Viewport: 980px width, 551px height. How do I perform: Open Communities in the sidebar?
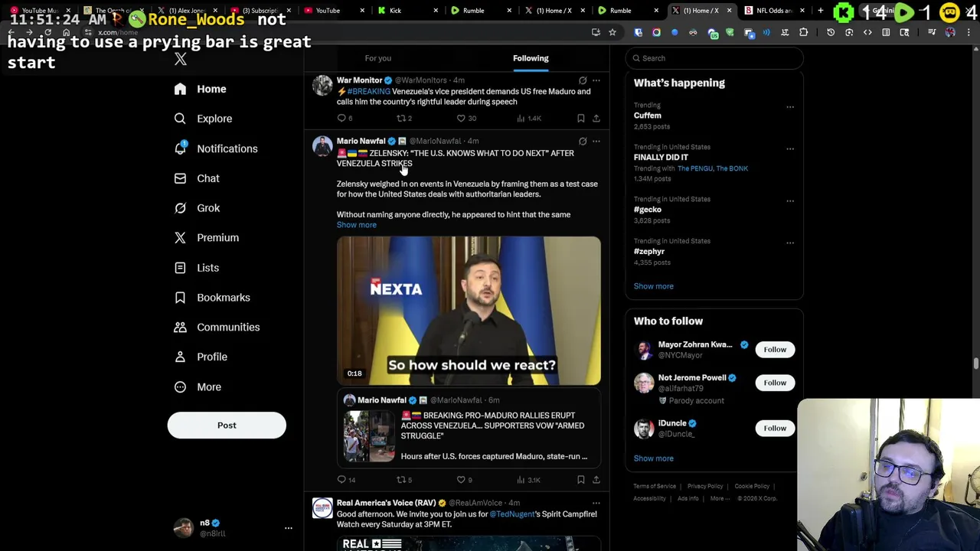[x=217, y=328]
